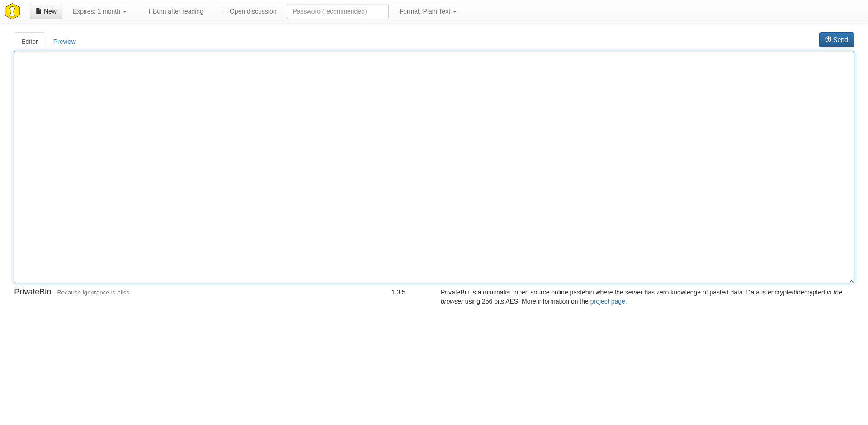Click inside the paste editor text area
868x425 pixels.
pyautogui.click(x=434, y=167)
